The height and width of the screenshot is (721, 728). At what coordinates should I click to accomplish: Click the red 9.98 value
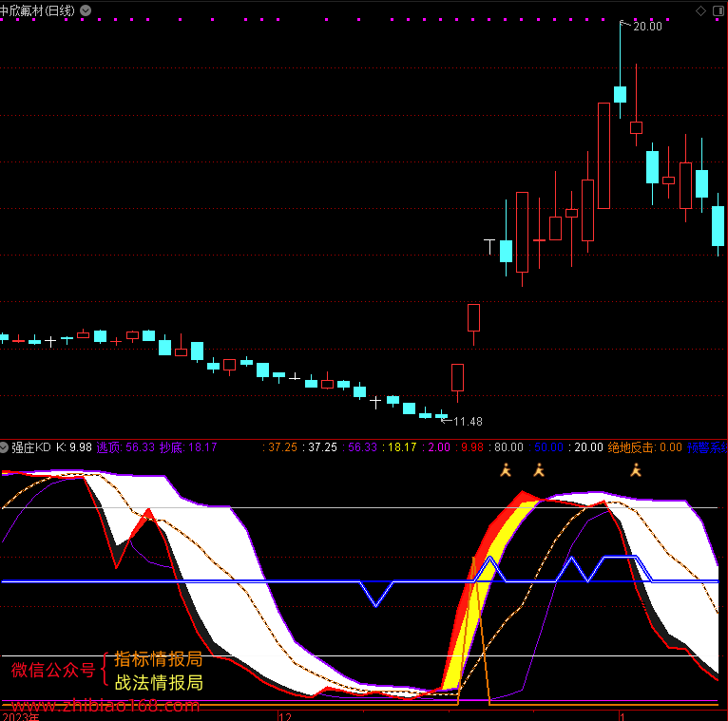pos(472,447)
